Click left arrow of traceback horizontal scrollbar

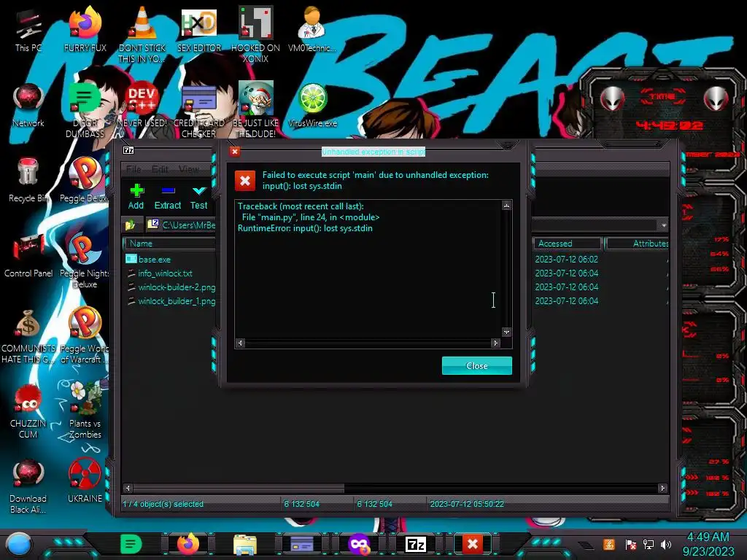point(241,343)
